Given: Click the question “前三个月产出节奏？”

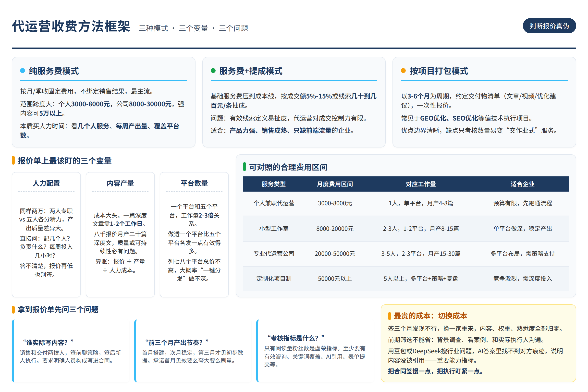Looking at the screenshot, I should [x=176, y=342].
